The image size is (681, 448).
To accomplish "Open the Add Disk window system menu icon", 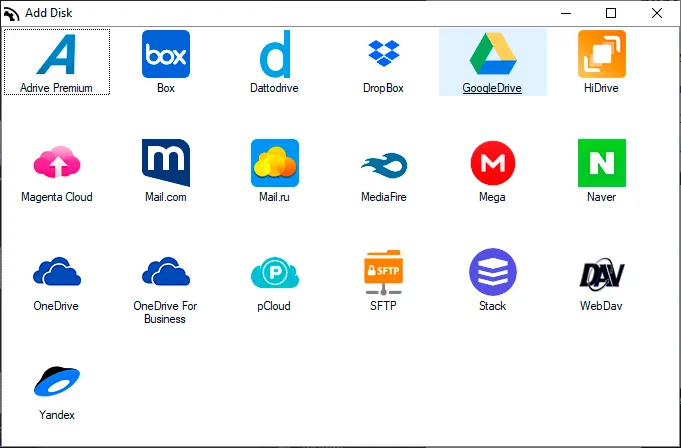I will (x=11, y=13).
